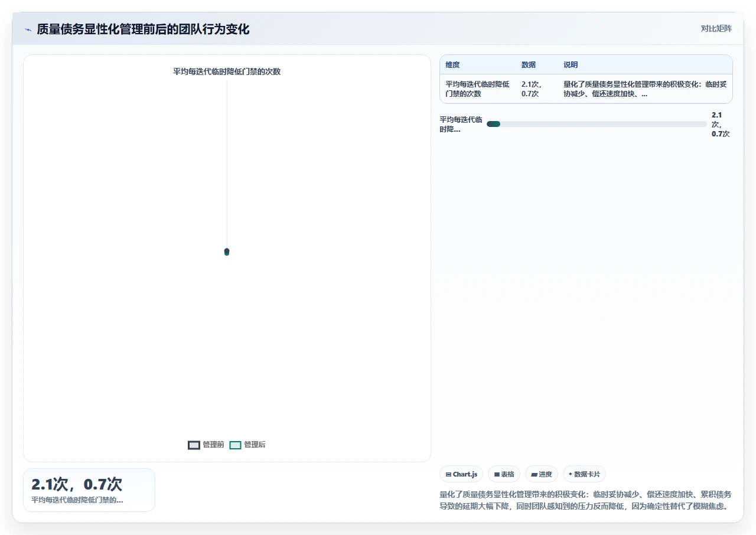Image resolution: width=756 pixels, height=535 pixels.
Task: Click the progress bar for 平均每迭代临时降
Action: pyautogui.click(x=597, y=124)
